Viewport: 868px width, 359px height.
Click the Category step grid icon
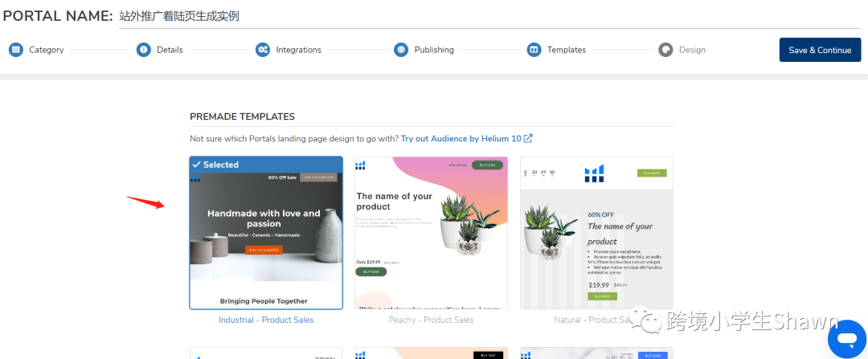pos(16,50)
